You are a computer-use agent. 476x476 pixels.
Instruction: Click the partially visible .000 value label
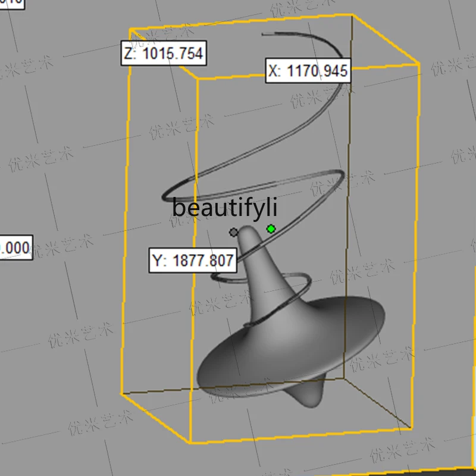(16, 248)
